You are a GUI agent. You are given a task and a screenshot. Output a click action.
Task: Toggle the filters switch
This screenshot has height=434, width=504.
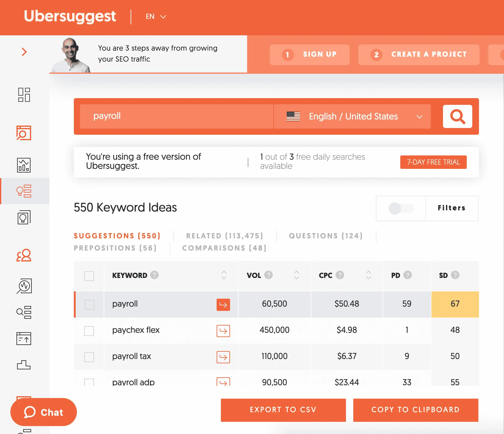(x=401, y=208)
